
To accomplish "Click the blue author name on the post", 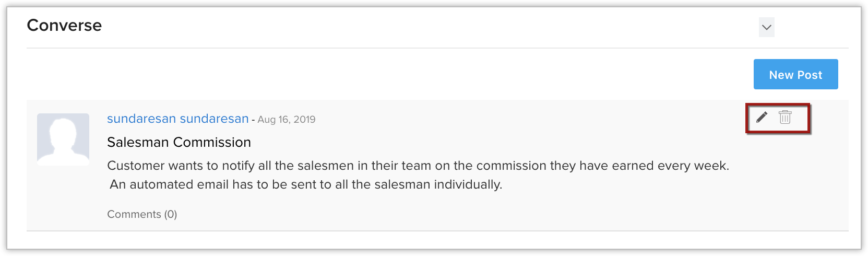I will pos(177,119).
